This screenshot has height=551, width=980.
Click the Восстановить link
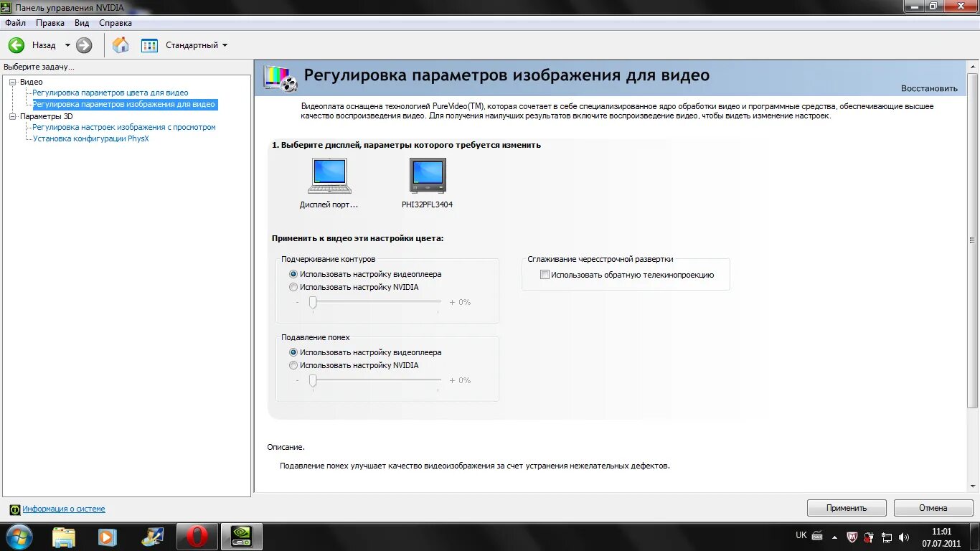(929, 88)
